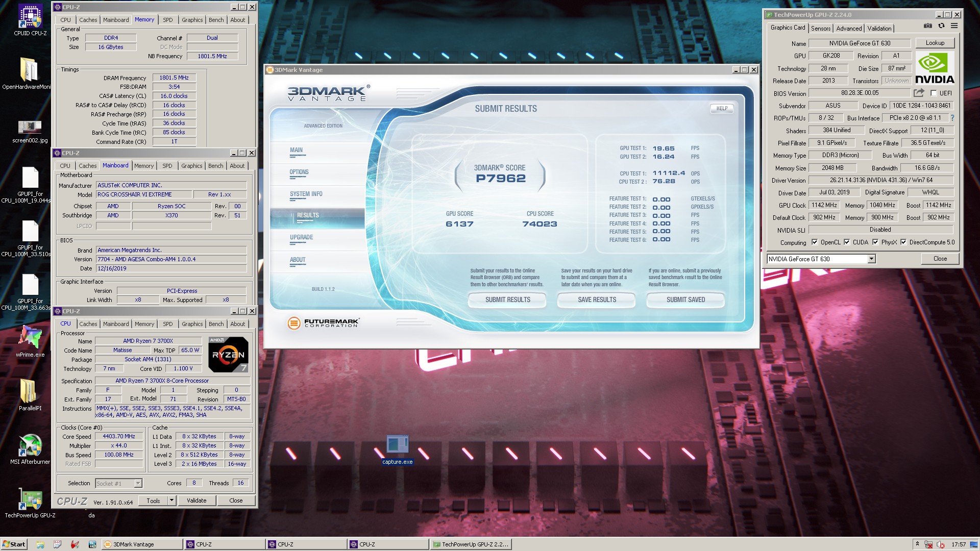Open the OpenHardwareMonitor folder icon
This screenshot has width=980, height=551.
29,72
